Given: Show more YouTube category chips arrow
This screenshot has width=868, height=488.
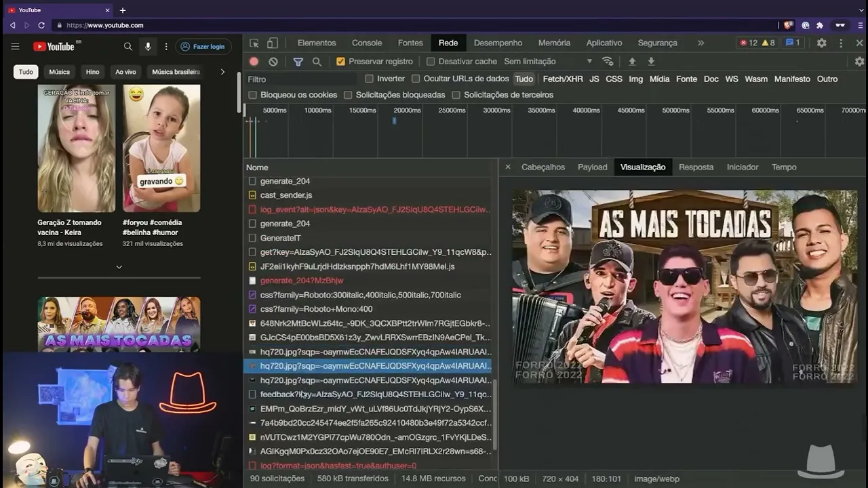Looking at the screenshot, I should [222, 72].
